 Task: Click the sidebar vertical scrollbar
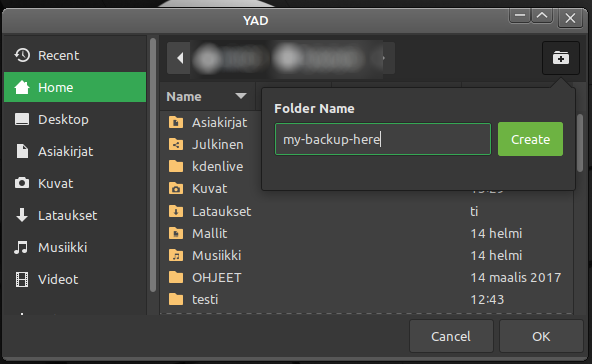click(153, 165)
